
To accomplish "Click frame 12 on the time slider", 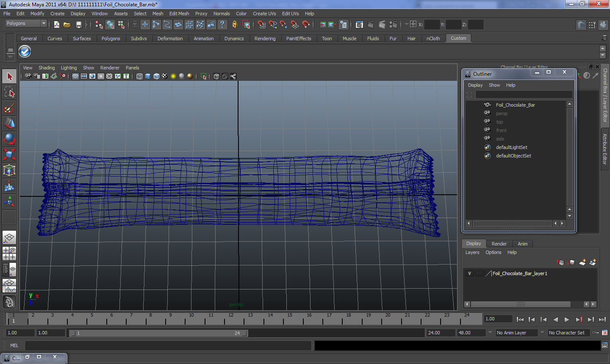I will (x=230, y=319).
